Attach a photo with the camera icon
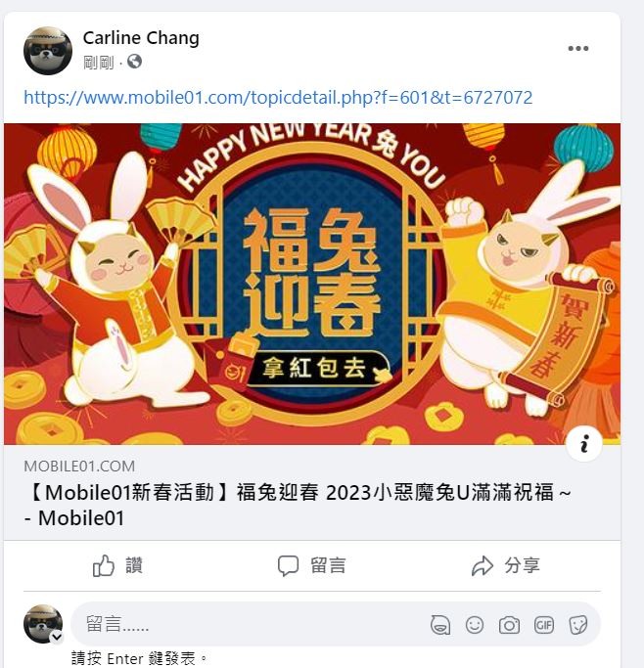 509,625
